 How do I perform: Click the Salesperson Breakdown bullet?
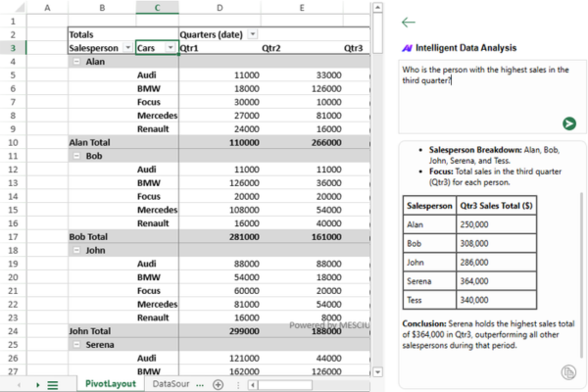pos(494,155)
